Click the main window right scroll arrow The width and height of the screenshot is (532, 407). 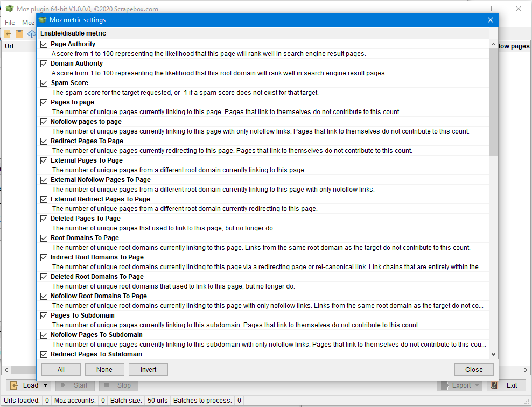pos(526,370)
